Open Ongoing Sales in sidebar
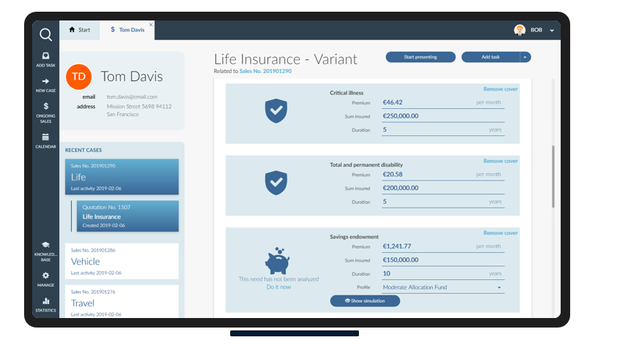This screenshot has height=348, width=644. click(x=45, y=111)
